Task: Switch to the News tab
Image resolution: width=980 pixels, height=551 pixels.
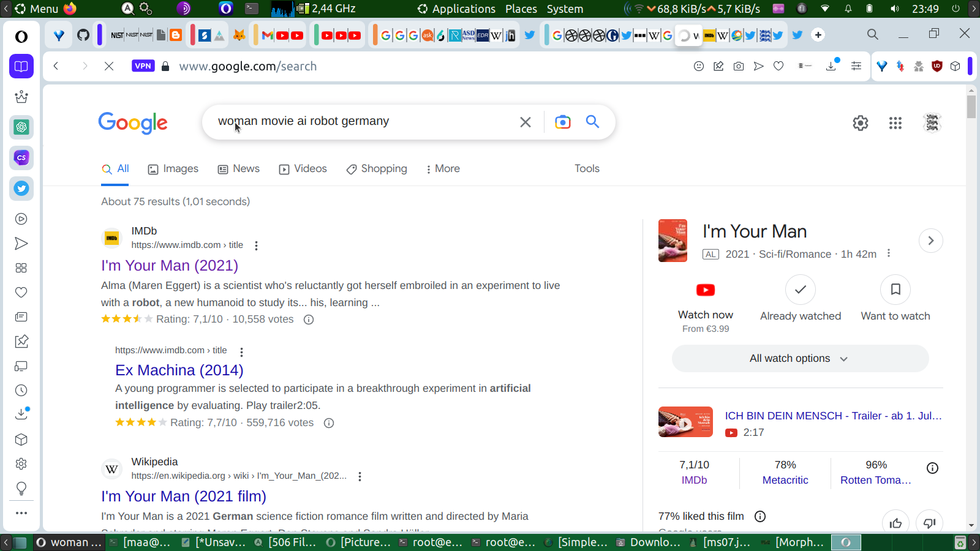Action: [239, 169]
